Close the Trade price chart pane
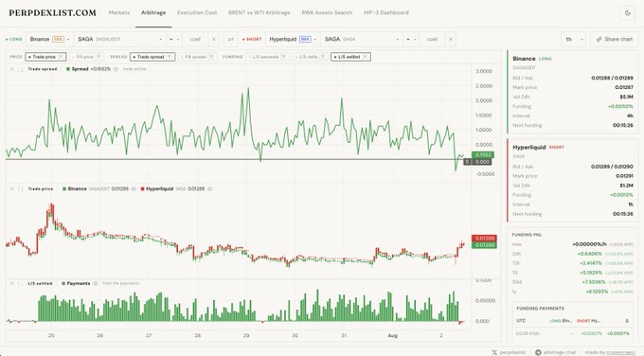 tap(12, 188)
